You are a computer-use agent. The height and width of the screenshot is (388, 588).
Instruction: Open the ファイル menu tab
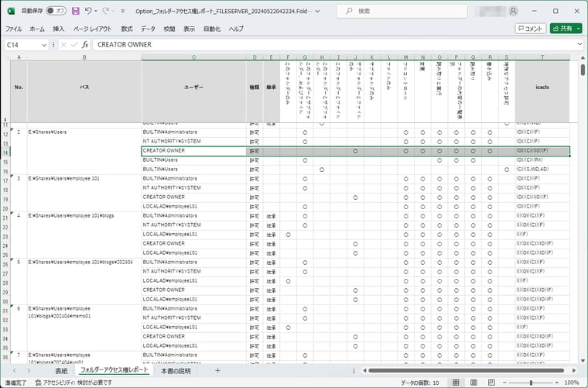tap(13, 29)
